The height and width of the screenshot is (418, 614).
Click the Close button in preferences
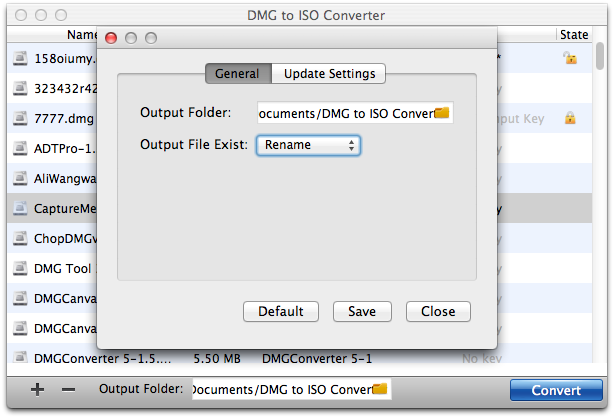[x=438, y=311]
